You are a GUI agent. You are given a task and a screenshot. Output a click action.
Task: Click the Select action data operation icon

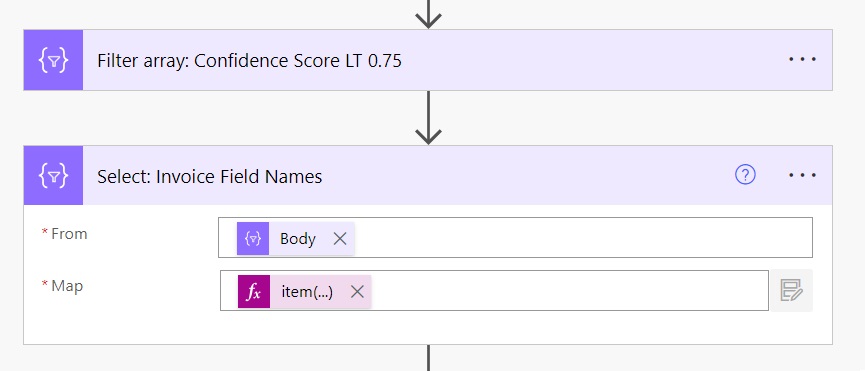coord(53,175)
